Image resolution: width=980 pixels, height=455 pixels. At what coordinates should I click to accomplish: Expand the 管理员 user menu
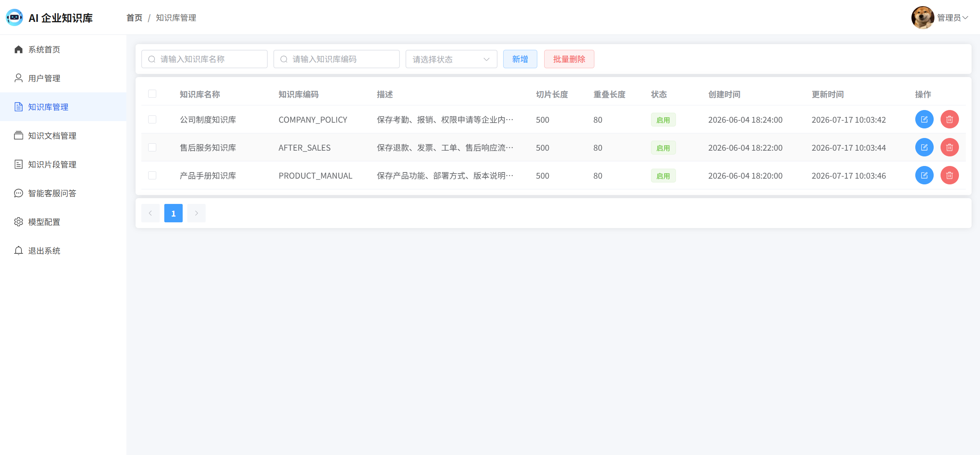click(x=952, y=18)
